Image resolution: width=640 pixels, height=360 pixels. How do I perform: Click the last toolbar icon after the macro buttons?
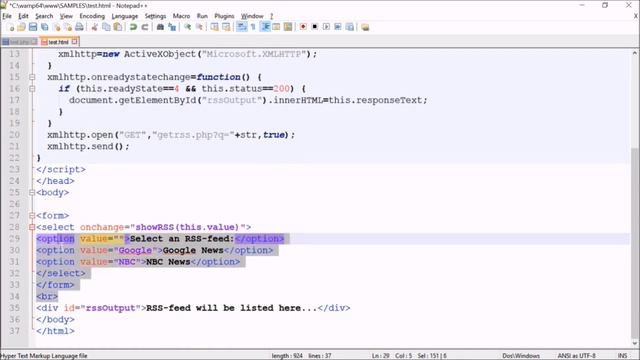point(365,27)
